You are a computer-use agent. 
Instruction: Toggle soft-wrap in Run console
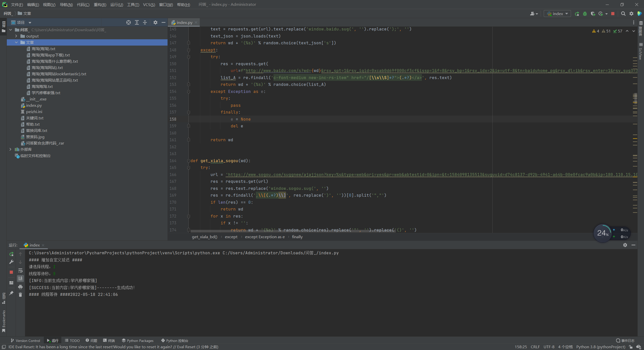(20, 271)
